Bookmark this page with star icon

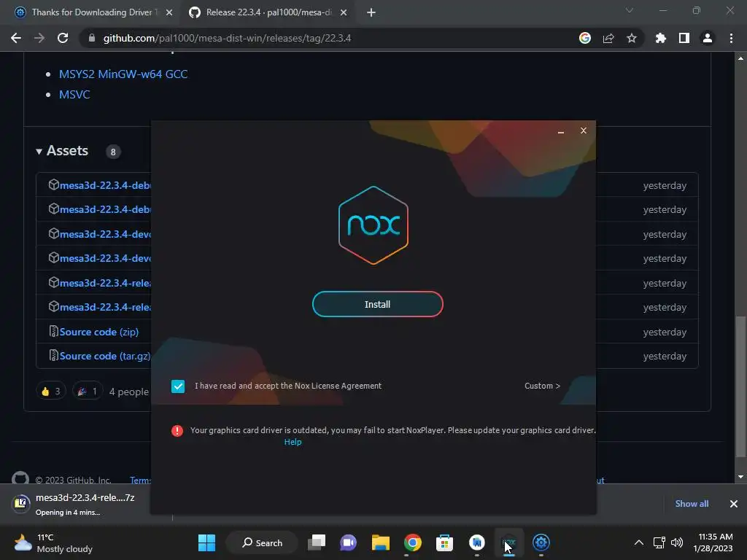[631, 38]
